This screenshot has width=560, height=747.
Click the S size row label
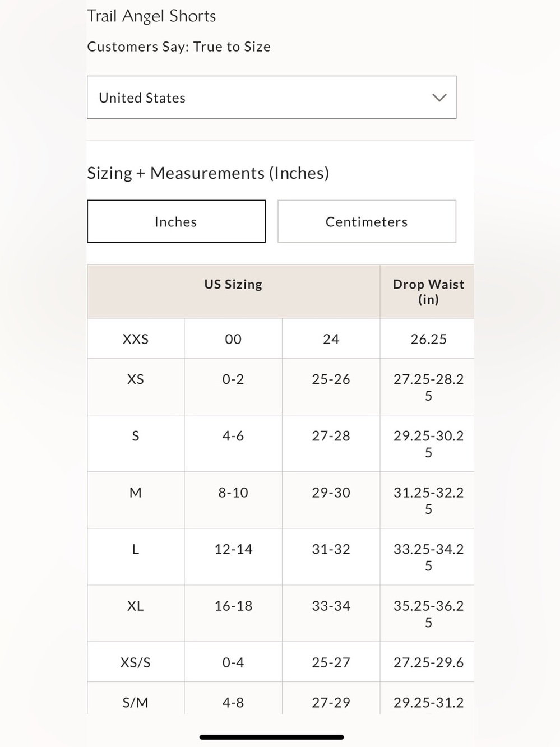136,436
